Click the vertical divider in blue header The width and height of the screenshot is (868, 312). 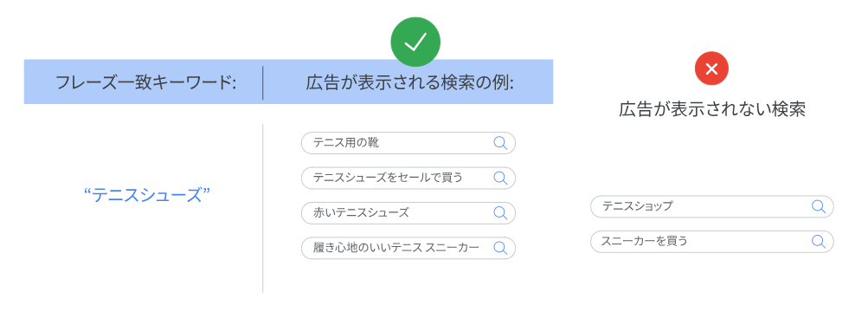click(263, 83)
